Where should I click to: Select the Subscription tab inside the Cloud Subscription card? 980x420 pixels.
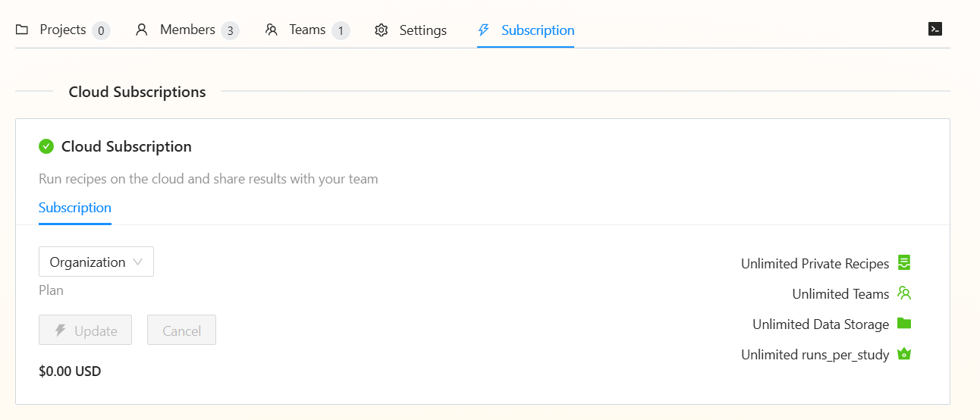(75, 208)
